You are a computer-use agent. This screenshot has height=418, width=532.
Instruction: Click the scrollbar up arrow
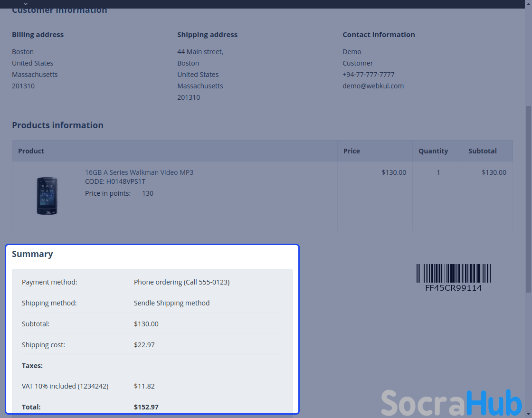(528, 3)
